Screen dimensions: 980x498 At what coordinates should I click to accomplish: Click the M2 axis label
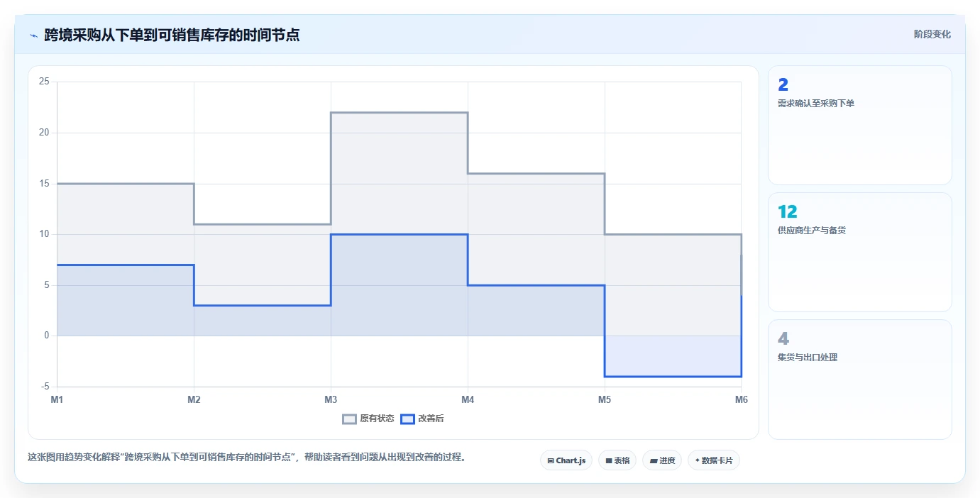point(194,399)
